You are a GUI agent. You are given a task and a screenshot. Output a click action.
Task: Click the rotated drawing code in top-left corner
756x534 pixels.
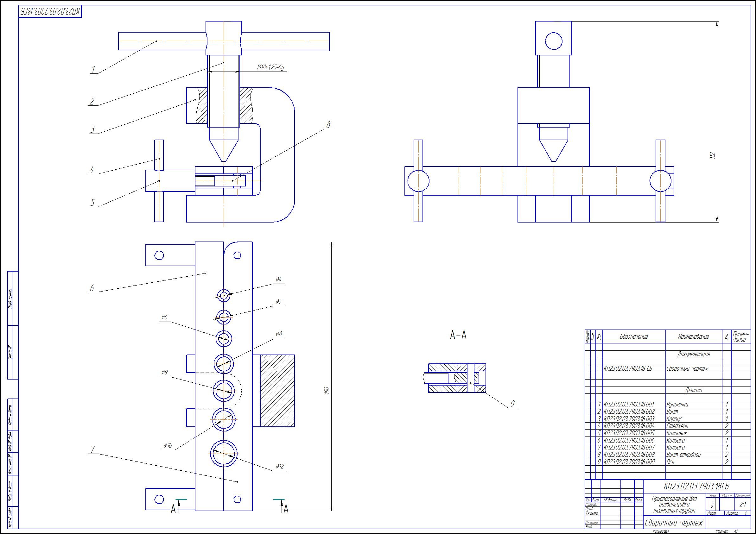(x=50, y=11)
